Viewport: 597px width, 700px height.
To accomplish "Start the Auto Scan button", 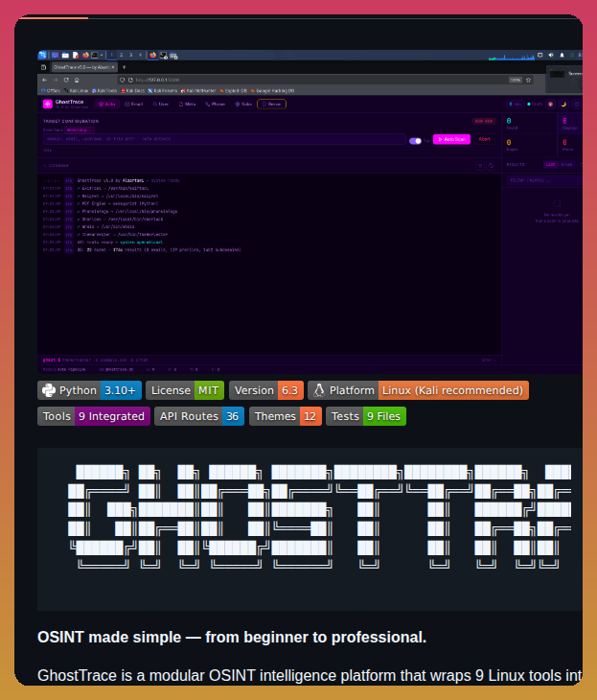I will coord(451,139).
